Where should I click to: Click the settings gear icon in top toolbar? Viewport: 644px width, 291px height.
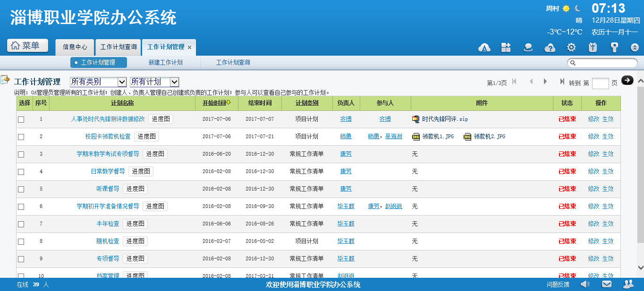tap(571, 47)
